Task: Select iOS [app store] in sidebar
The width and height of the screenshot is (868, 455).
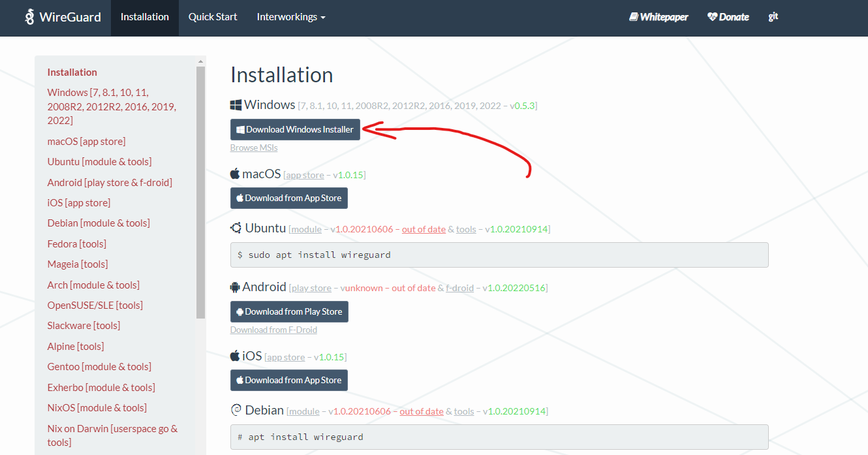Action: (x=79, y=202)
